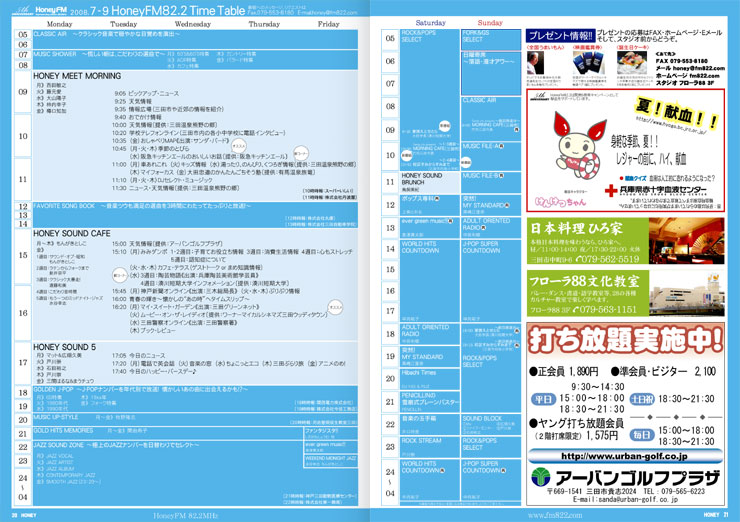
Task: Click Sunday SOUND BLOCK program
Action: click(491, 424)
